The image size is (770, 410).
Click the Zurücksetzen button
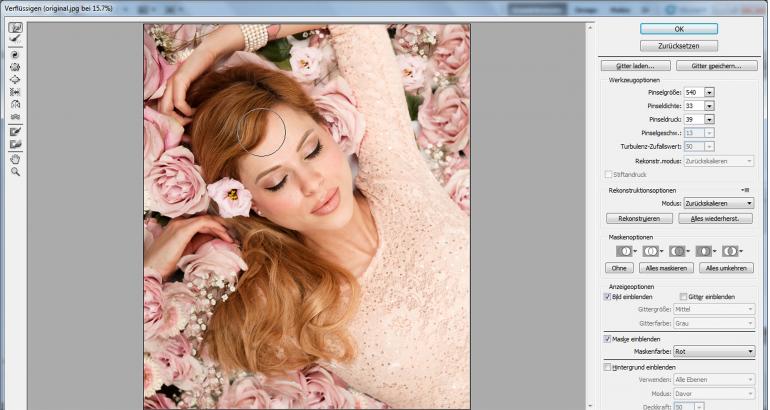(x=679, y=46)
